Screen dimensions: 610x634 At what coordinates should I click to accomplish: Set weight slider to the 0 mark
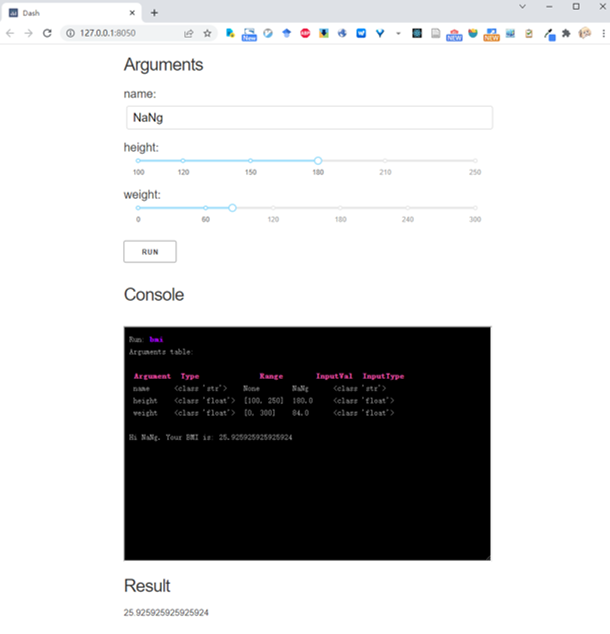(x=138, y=208)
